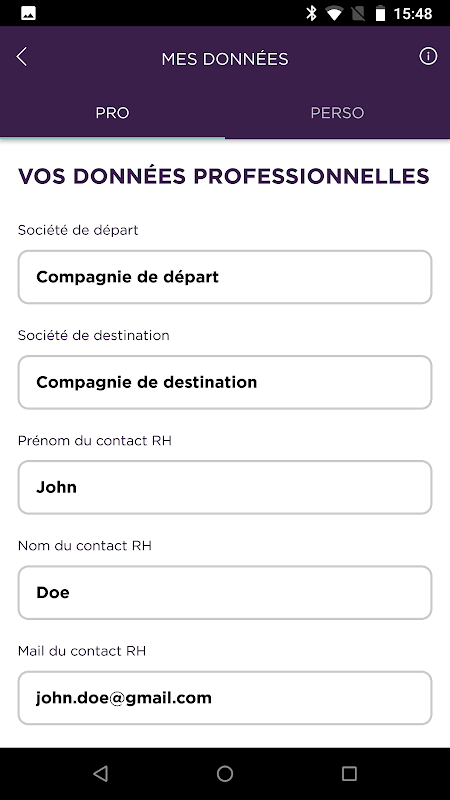Tap the no-SIM signal icon

click(358, 14)
